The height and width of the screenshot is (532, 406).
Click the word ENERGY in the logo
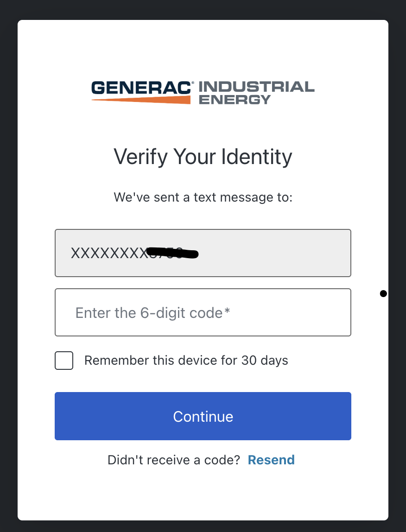click(234, 99)
